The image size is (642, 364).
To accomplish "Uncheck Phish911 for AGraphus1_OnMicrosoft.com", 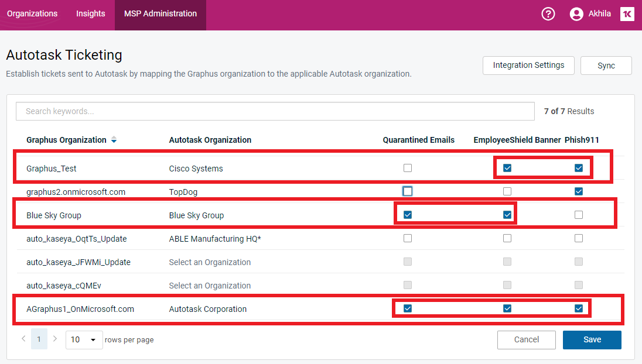I will (x=579, y=308).
